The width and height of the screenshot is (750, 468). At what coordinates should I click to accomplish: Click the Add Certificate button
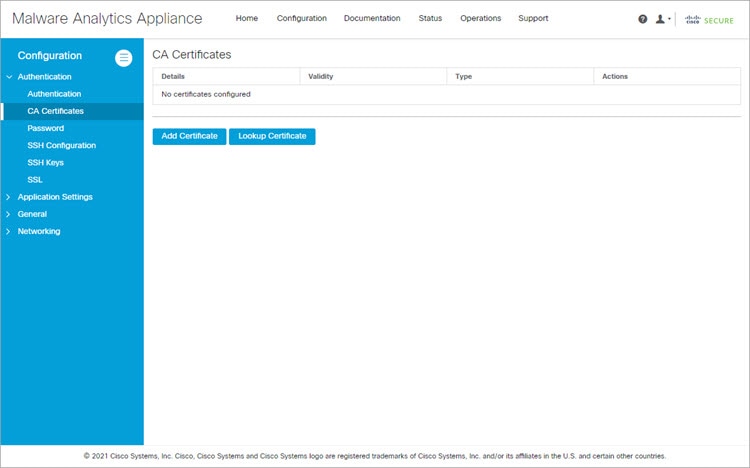189,136
